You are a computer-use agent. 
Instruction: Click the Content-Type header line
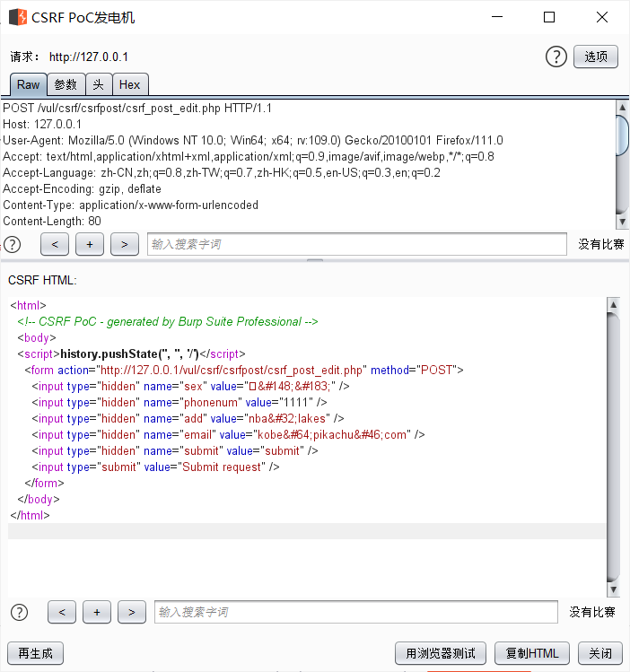[x=130, y=205]
